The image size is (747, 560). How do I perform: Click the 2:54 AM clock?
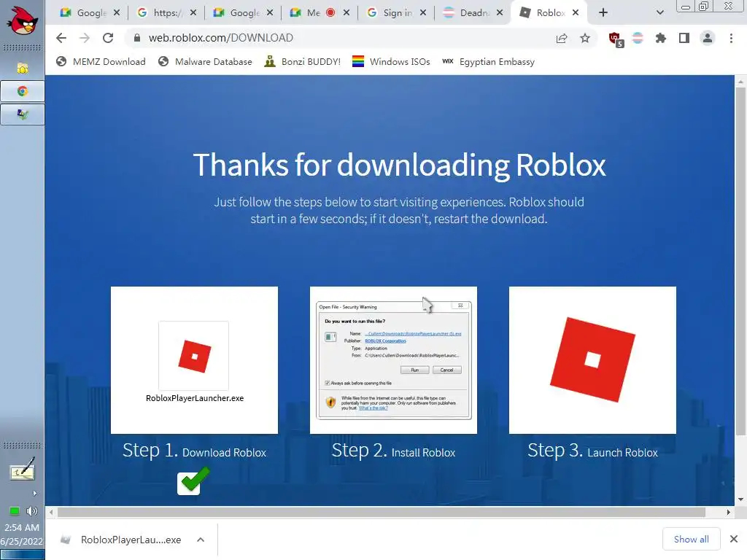22,527
